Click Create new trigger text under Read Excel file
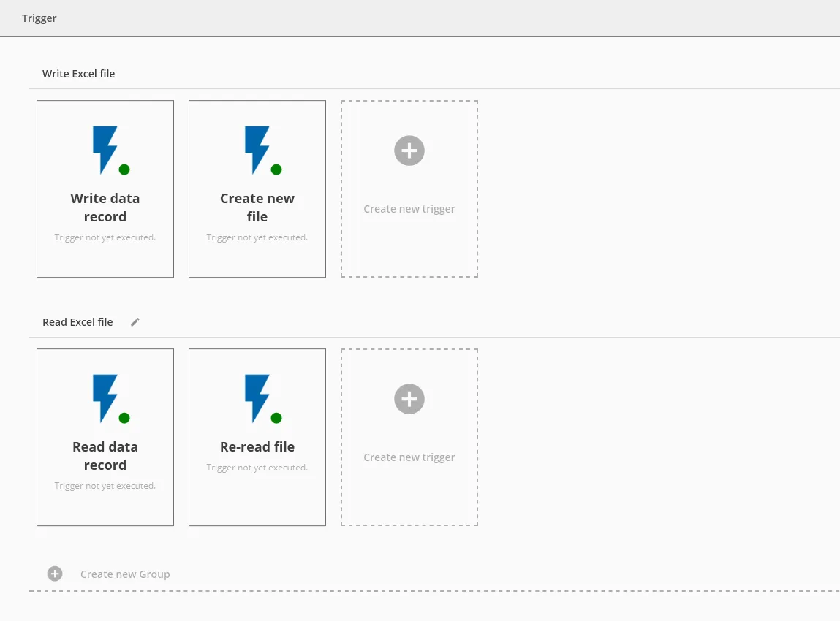This screenshot has width=840, height=621. pyautogui.click(x=409, y=457)
